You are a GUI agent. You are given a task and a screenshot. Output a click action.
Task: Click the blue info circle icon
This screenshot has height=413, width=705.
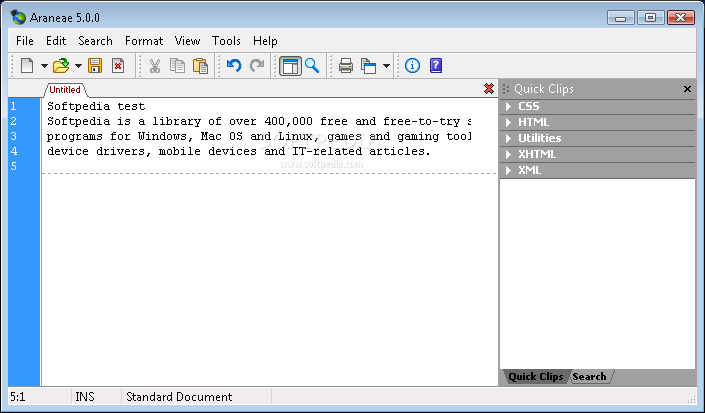pyautogui.click(x=412, y=66)
